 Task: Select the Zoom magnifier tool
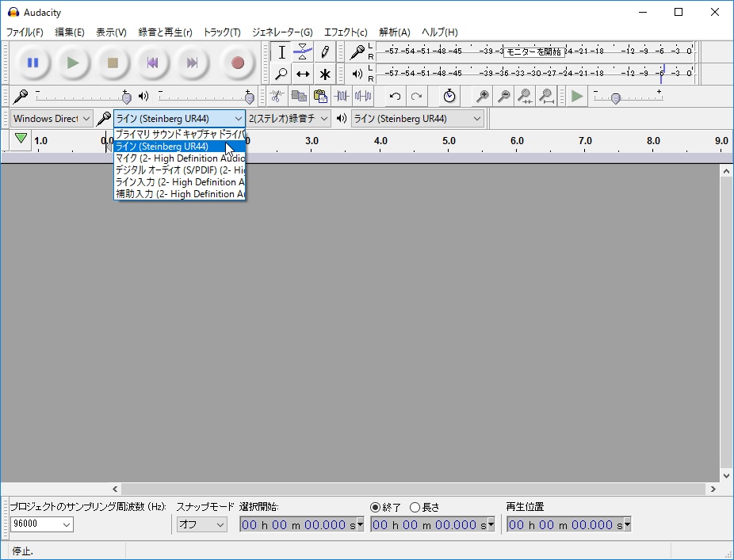(x=281, y=74)
